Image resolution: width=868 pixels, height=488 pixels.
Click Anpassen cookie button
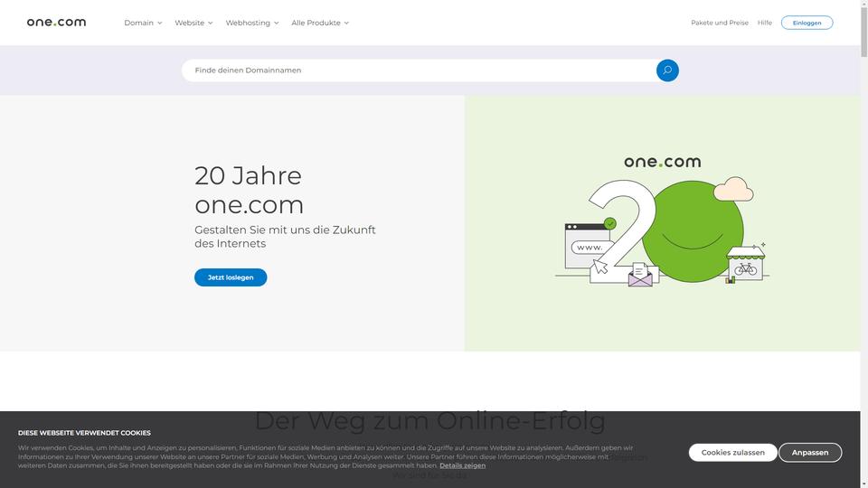pos(810,452)
